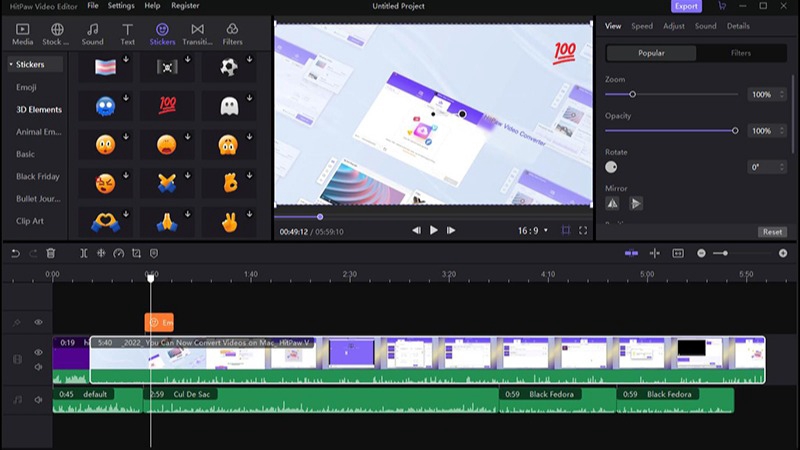800x450 pixels.
Task: Click the fit timeline icon
Action: (x=678, y=253)
